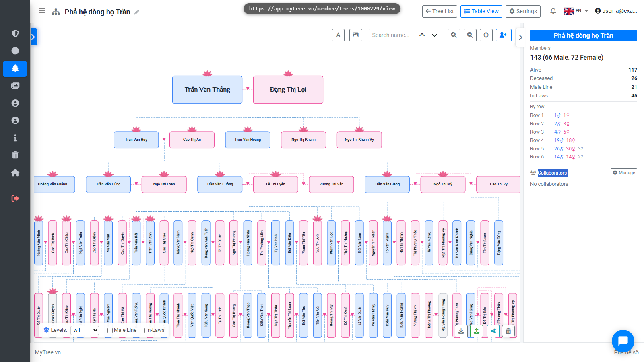Select the Trần Văn Cường node
The width and height of the screenshot is (644, 362).
[x=220, y=184]
